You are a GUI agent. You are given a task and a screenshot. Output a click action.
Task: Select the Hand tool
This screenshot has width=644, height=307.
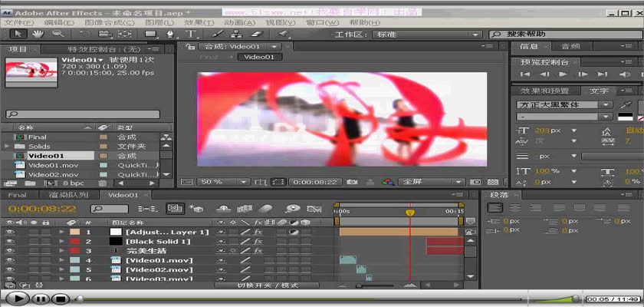[38, 34]
